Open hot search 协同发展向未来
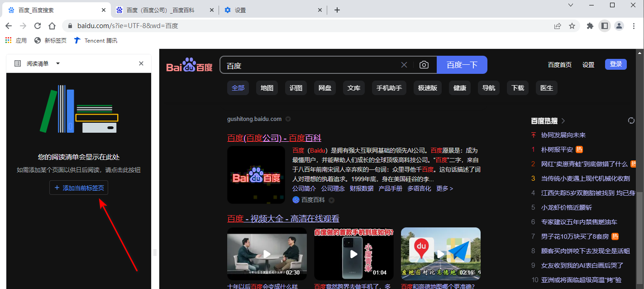 coord(563,135)
